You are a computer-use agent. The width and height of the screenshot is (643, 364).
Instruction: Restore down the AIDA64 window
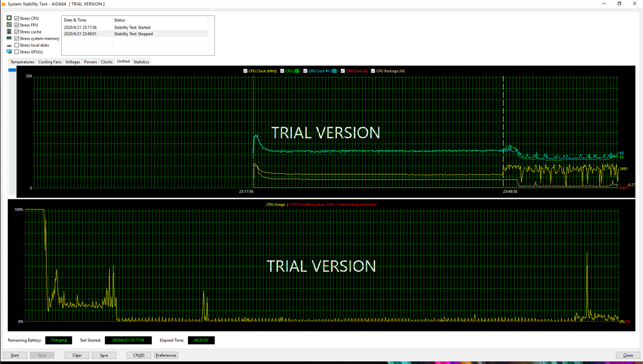pyautogui.click(x=619, y=4)
